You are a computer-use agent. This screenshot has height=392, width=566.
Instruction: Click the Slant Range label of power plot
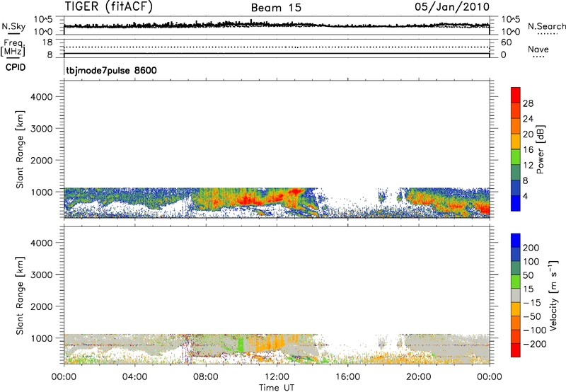coord(20,149)
